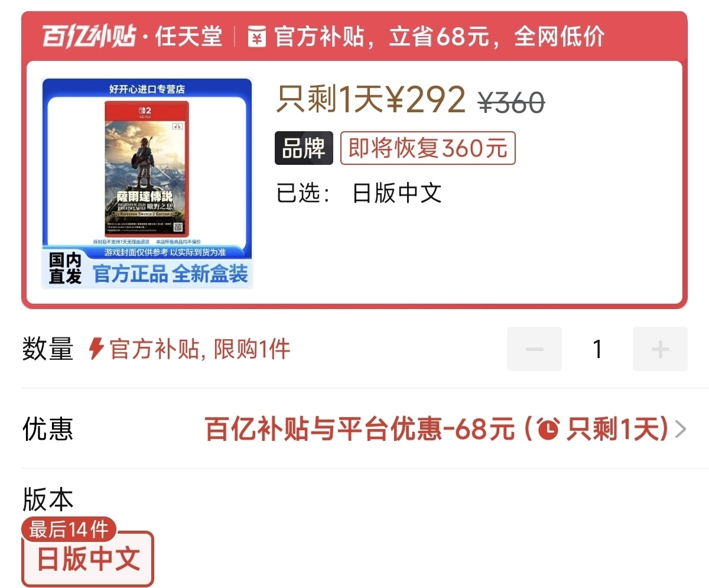The height and width of the screenshot is (588, 709).
Task: Tap the 只剩1天¥292 price text
Action: click(371, 100)
